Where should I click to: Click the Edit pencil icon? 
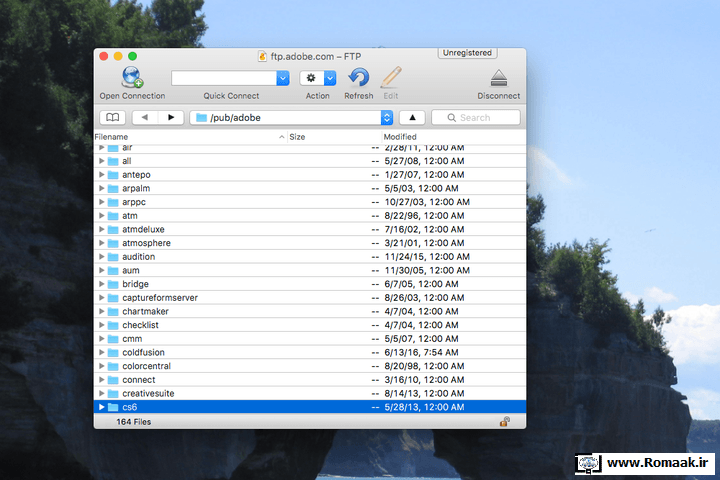[391, 77]
